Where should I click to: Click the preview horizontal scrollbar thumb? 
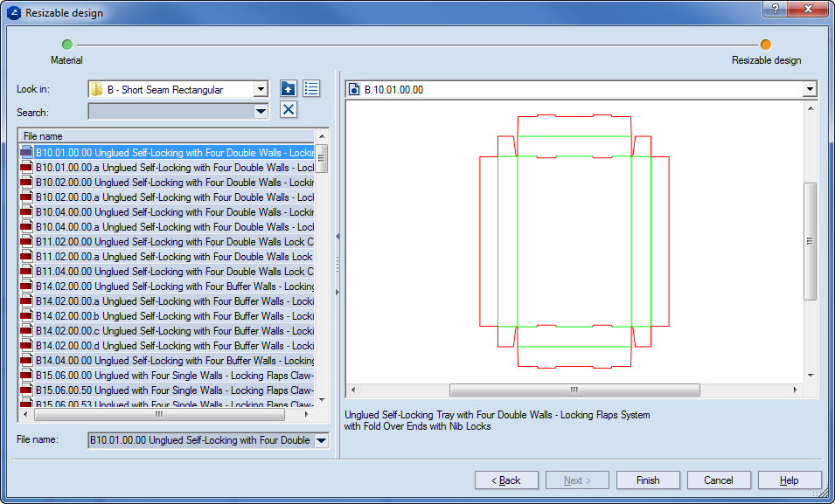(574, 390)
